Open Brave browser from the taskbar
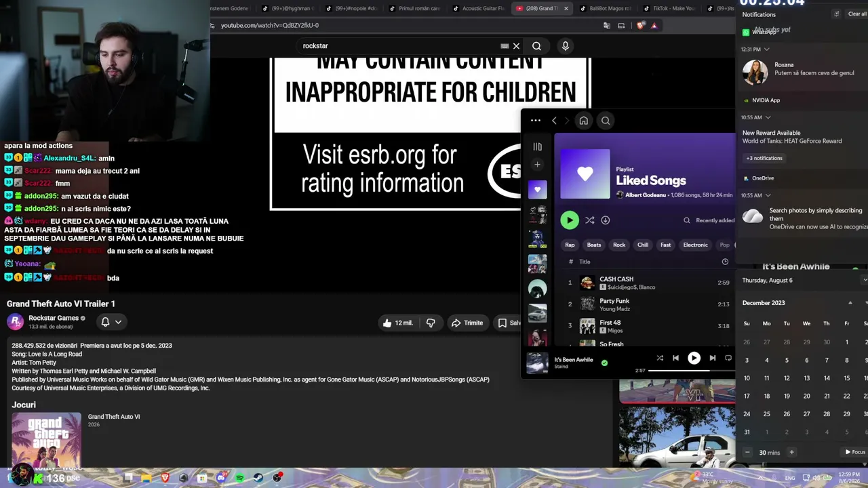The width and height of the screenshot is (868, 488). [165, 478]
